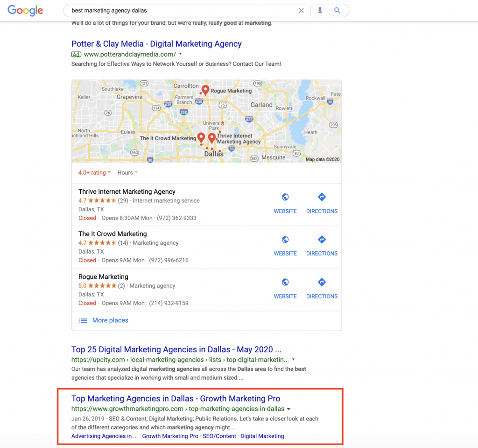Open Rogue Marketing website globe icon
Image resolution: width=478 pixels, height=448 pixels.
[x=285, y=282]
